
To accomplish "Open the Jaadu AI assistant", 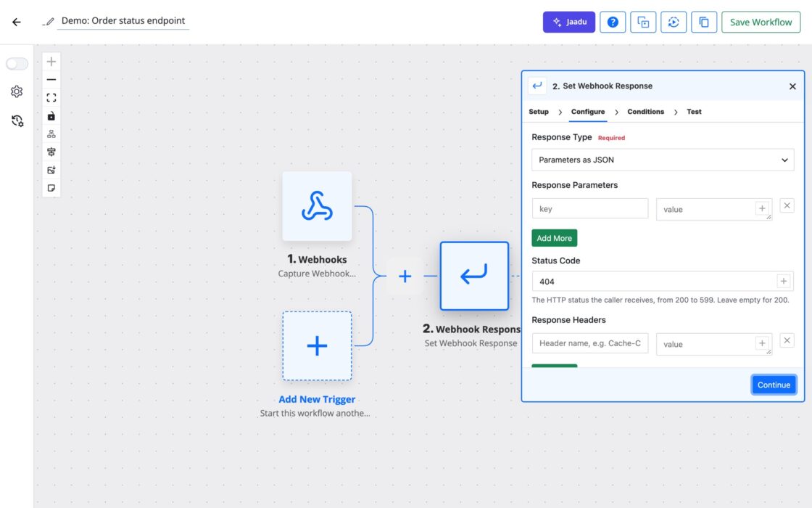I will pyautogui.click(x=568, y=22).
